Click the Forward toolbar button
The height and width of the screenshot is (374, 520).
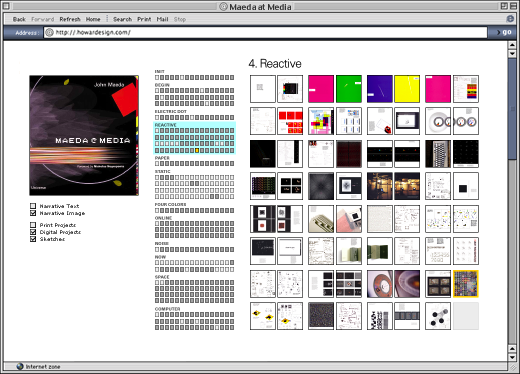pos(43,19)
